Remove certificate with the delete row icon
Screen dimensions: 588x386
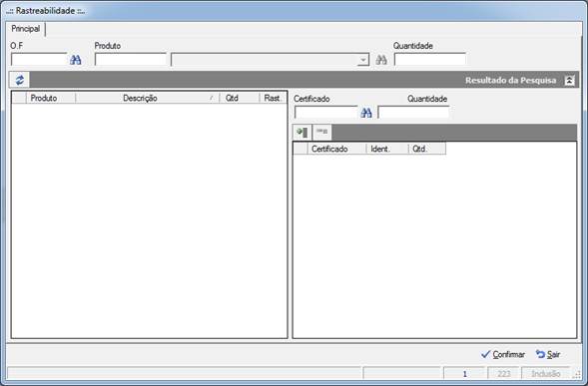pos(322,133)
